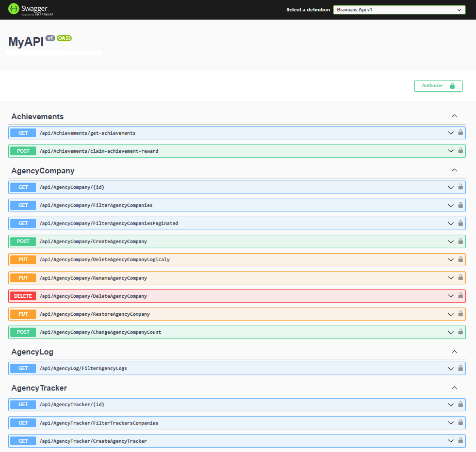
Task: Click the lock icon on claim-achievement-reward
Action: [x=460, y=151]
